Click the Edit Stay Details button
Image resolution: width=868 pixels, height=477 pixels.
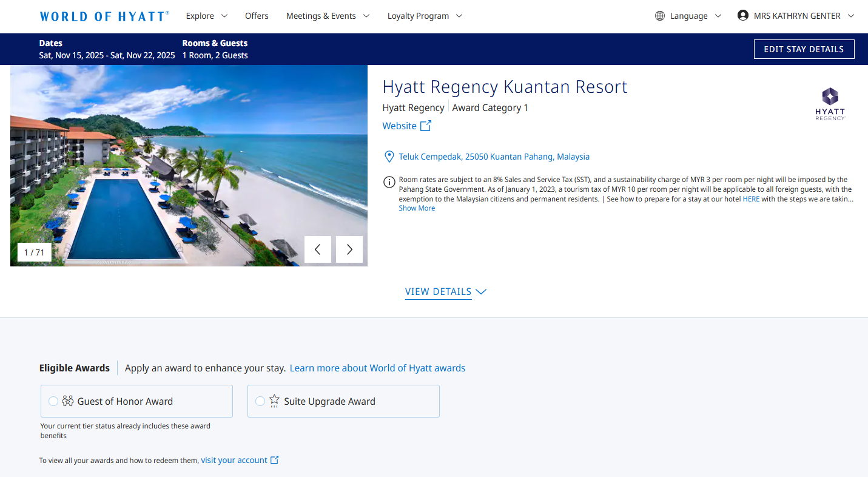(x=804, y=49)
